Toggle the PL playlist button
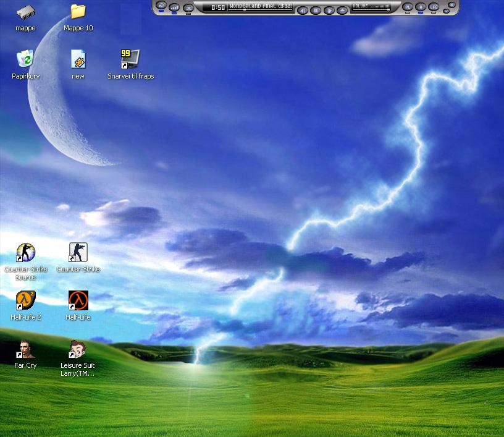The width and height of the screenshot is (504, 437). pos(408,7)
